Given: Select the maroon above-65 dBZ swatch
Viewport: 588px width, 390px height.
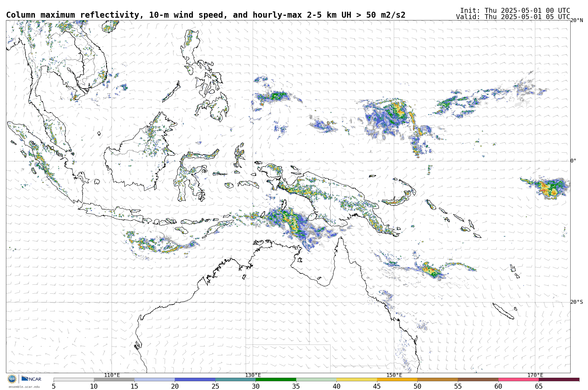Looking at the screenshot, I should tap(559, 379).
